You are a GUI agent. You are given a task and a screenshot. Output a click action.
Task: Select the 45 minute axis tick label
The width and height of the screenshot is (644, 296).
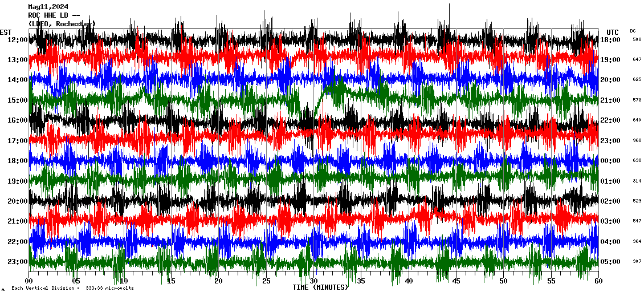pyautogui.click(x=456, y=281)
